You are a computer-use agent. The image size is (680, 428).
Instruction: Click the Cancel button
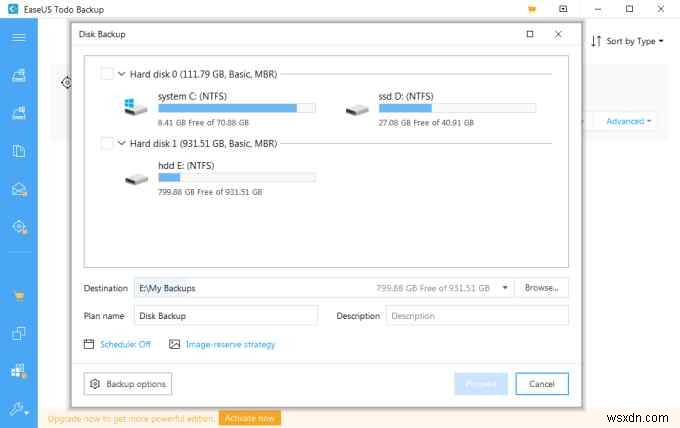[x=542, y=384]
